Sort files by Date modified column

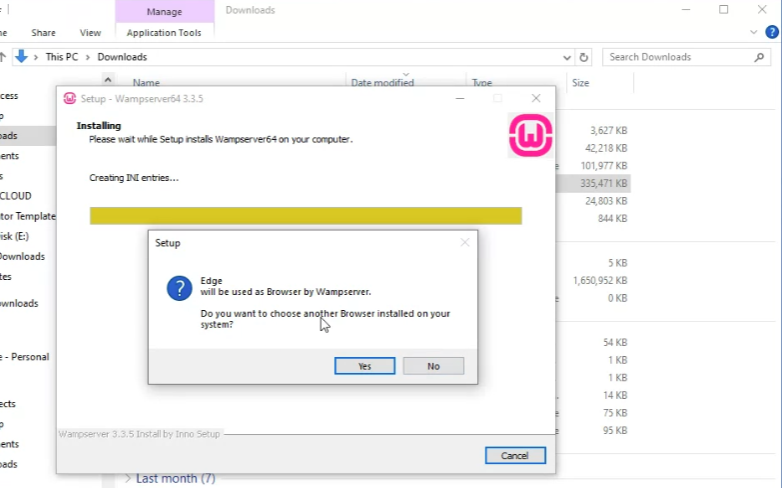pos(383,83)
